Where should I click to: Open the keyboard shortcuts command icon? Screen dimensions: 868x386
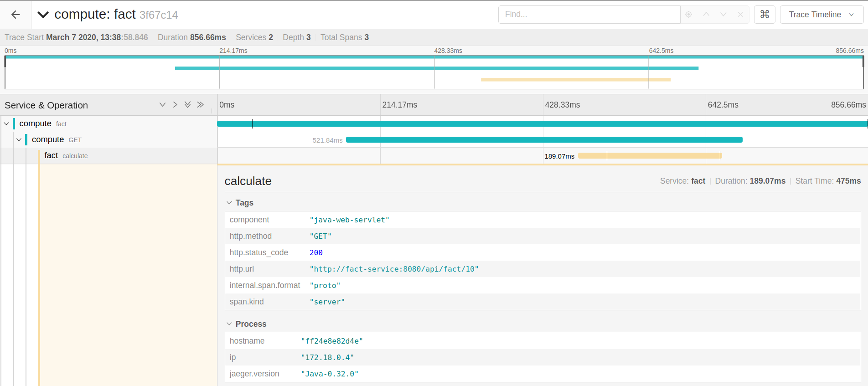coord(765,15)
